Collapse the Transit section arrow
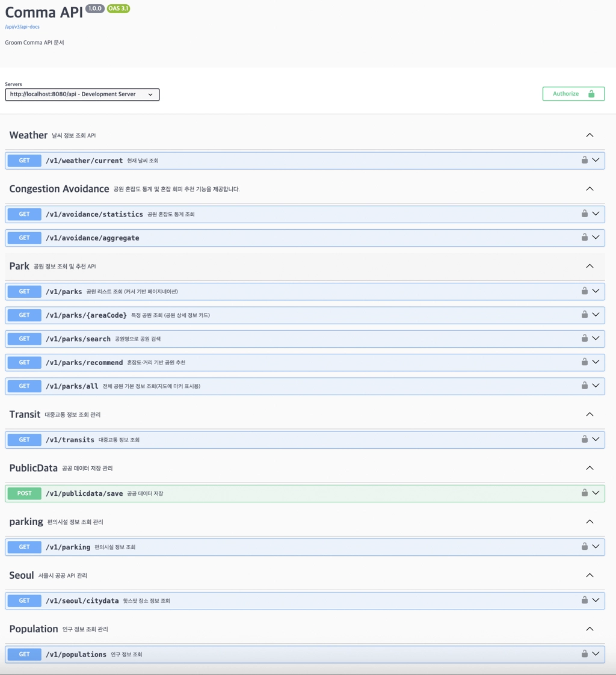This screenshot has width=616, height=675. click(590, 414)
